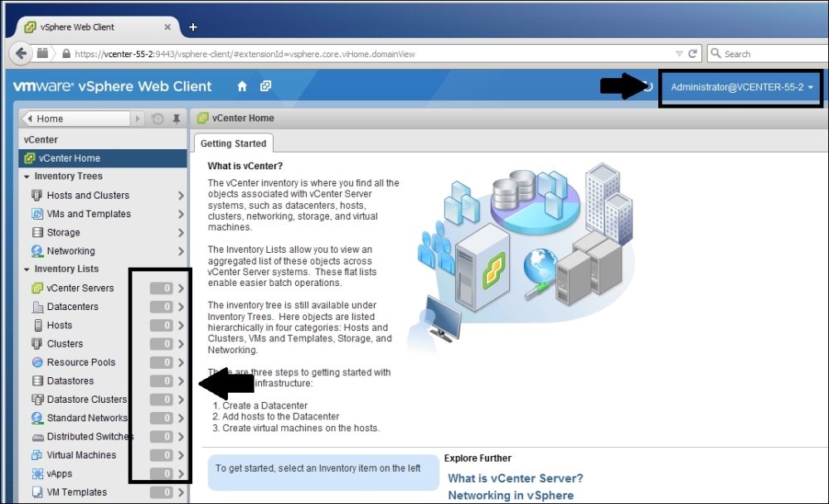Open the Networking in vSphere link

[x=511, y=496]
